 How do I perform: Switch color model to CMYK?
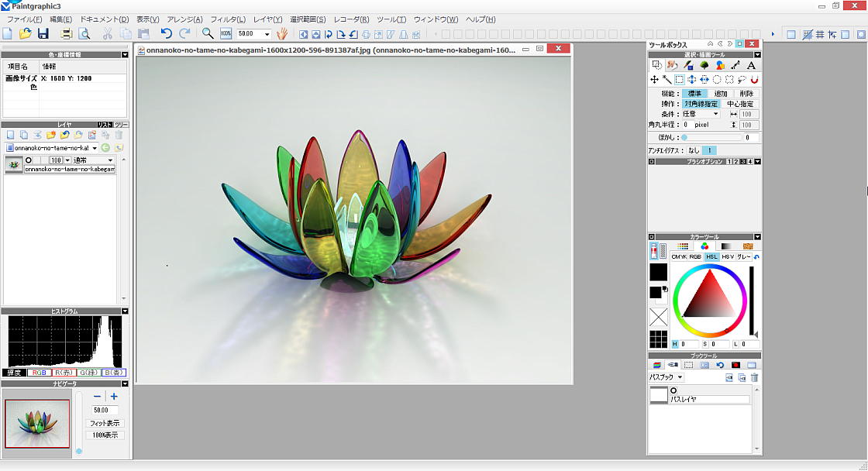[679, 257]
